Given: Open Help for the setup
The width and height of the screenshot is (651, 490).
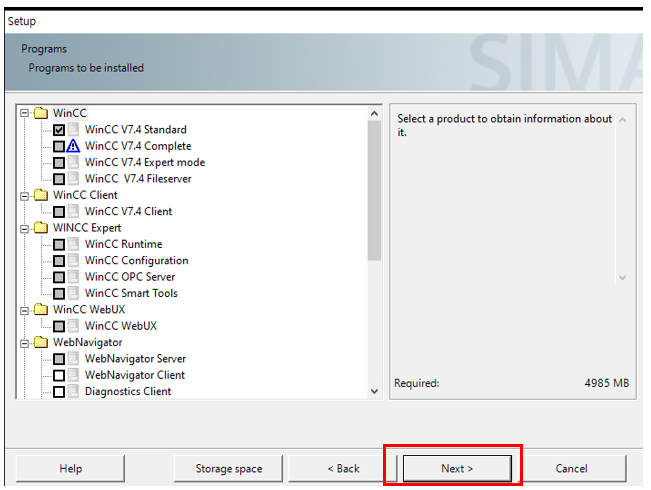Looking at the screenshot, I should tap(71, 468).
